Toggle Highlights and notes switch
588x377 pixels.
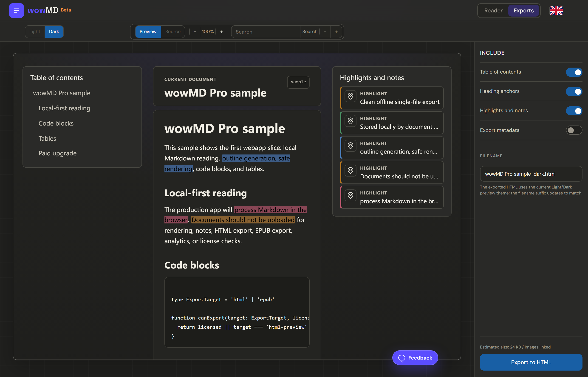point(574,111)
